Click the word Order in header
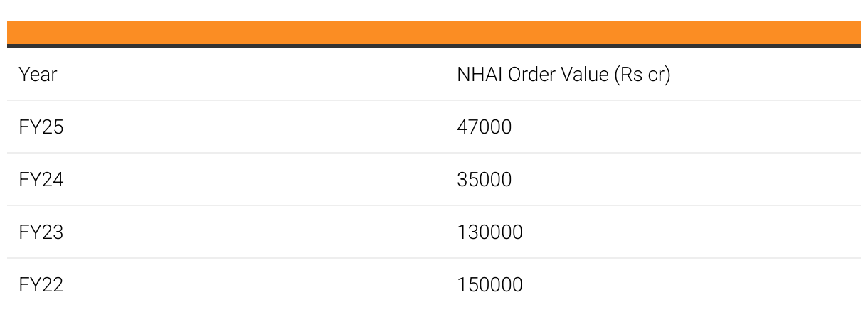Image resolution: width=868 pixels, height=317 pixels. pos(530,75)
